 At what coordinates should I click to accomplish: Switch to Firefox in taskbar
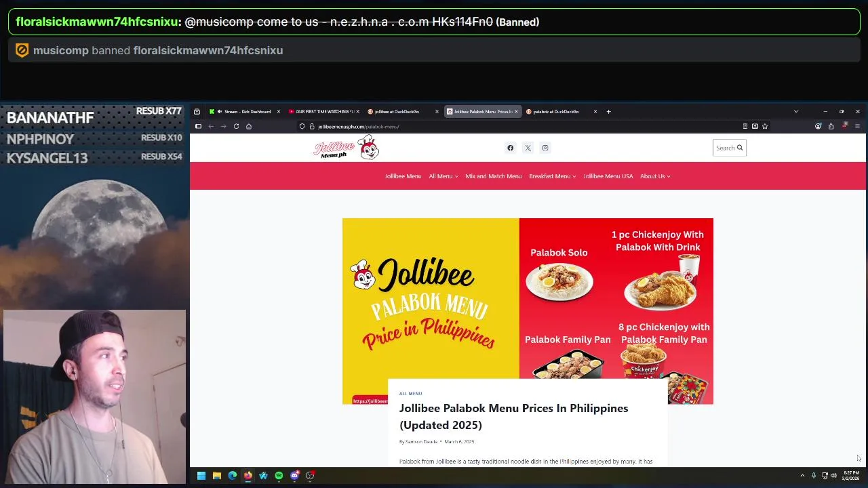tap(248, 476)
